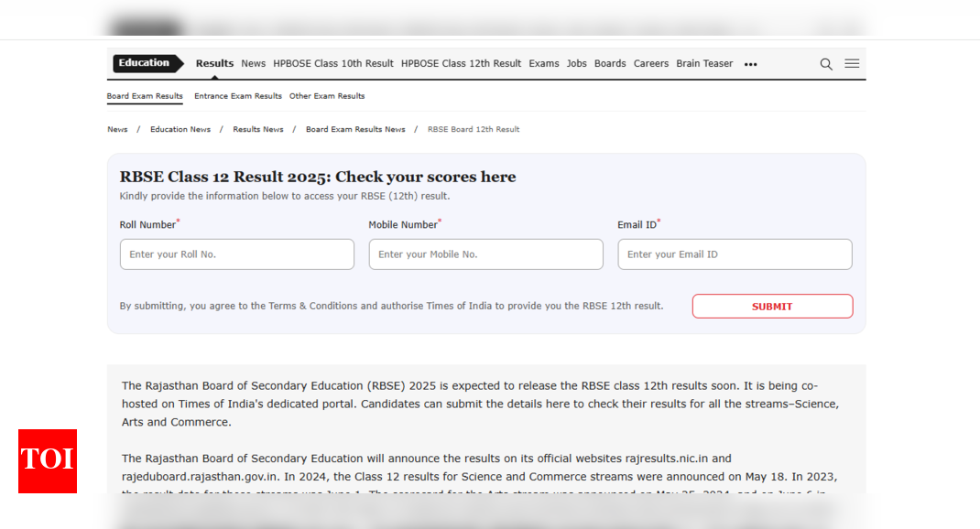Click the RBSE Class 12 Result heading
Screen dimensions: 980x529
click(x=318, y=177)
